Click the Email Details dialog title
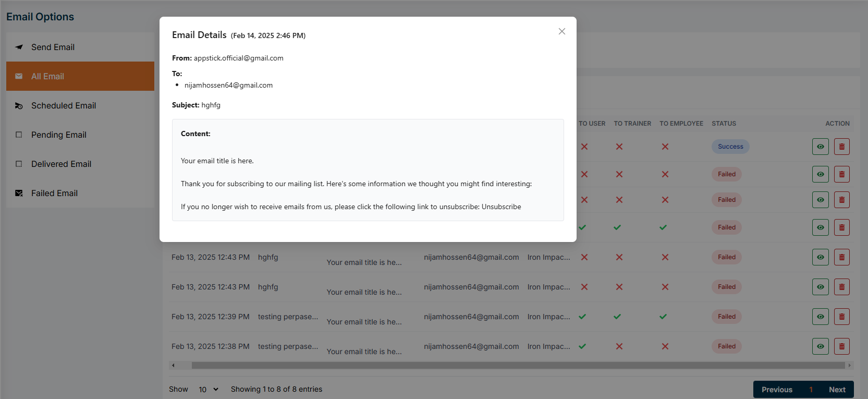Image resolution: width=868 pixels, height=399 pixels. pos(199,35)
